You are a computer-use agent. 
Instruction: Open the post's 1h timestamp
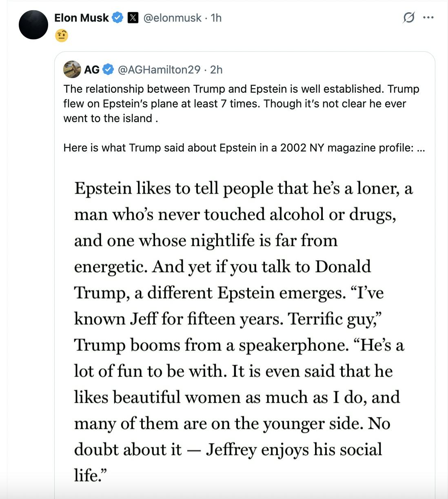coord(216,18)
